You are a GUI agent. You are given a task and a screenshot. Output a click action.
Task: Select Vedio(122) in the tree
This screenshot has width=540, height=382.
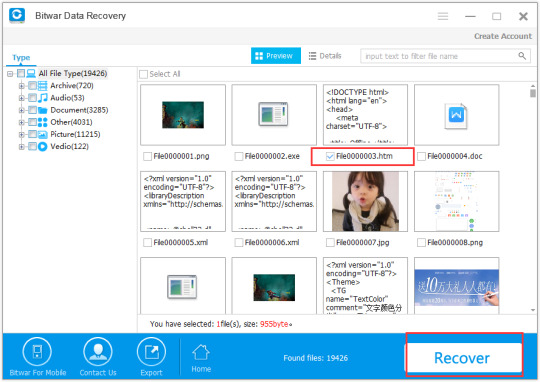point(70,146)
